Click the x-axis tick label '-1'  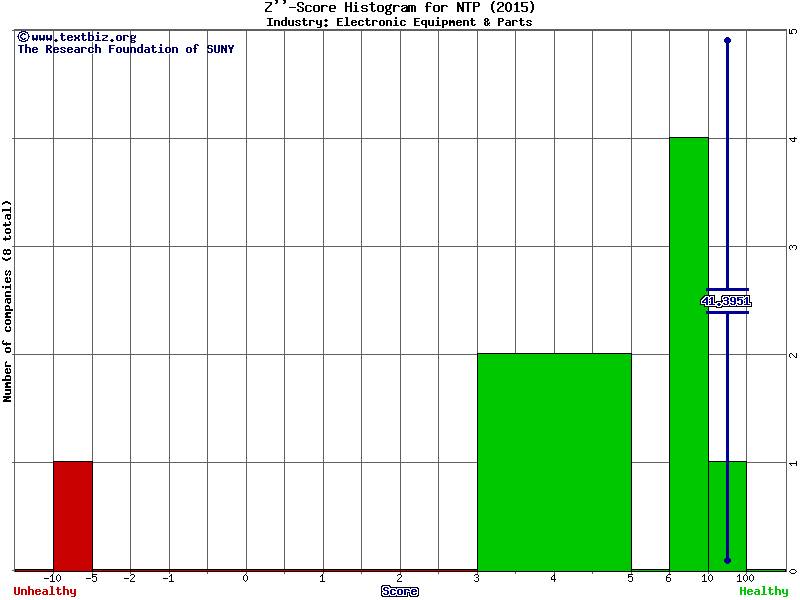click(x=168, y=578)
